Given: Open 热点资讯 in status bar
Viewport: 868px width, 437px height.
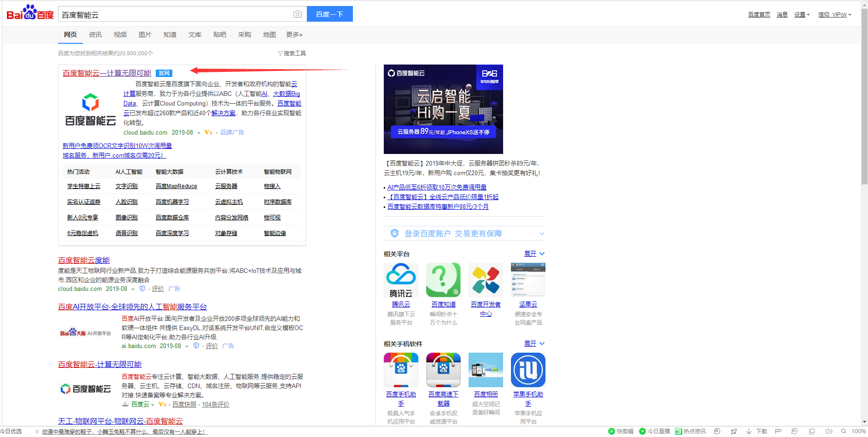Looking at the screenshot, I should (690, 431).
